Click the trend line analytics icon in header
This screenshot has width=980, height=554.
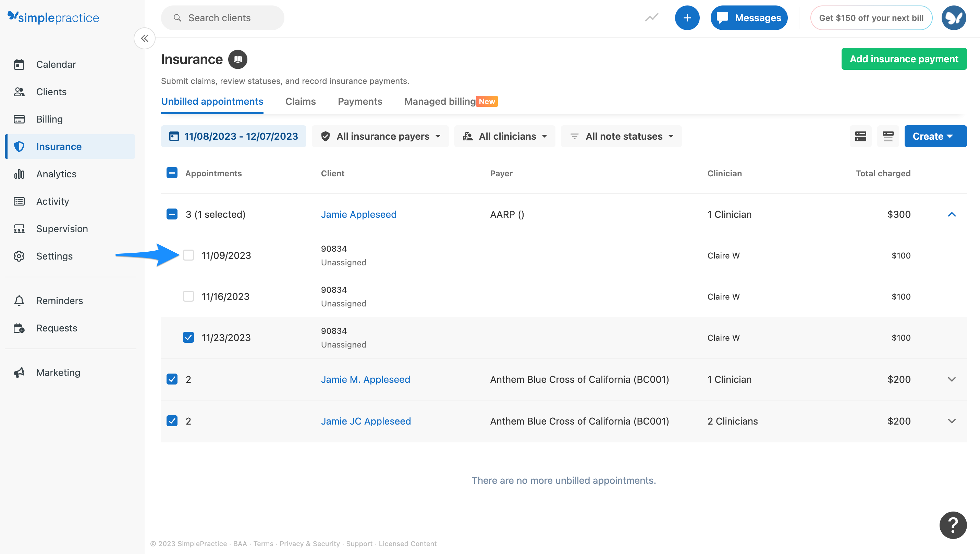[x=651, y=17]
